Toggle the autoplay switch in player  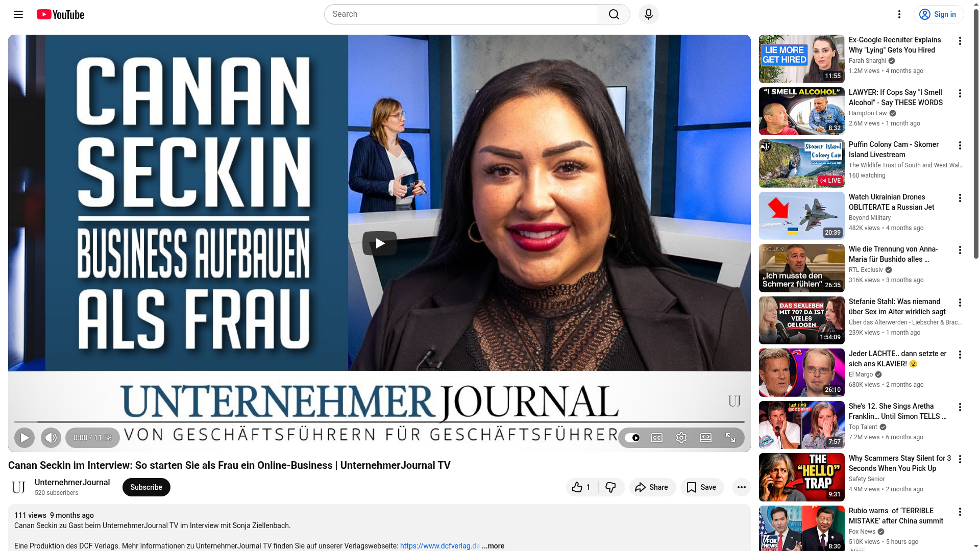[x=632, y=438]
